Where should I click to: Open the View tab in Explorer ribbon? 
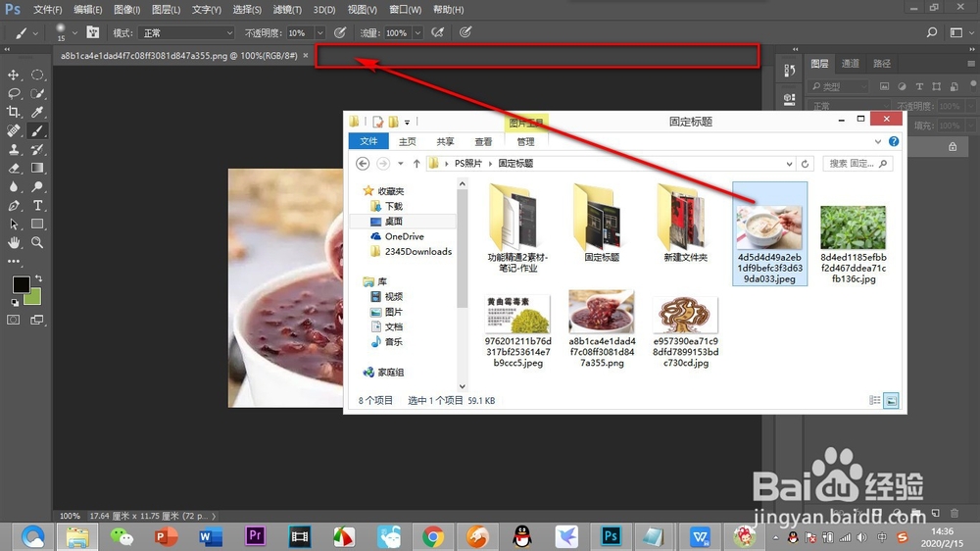(483, 142)
